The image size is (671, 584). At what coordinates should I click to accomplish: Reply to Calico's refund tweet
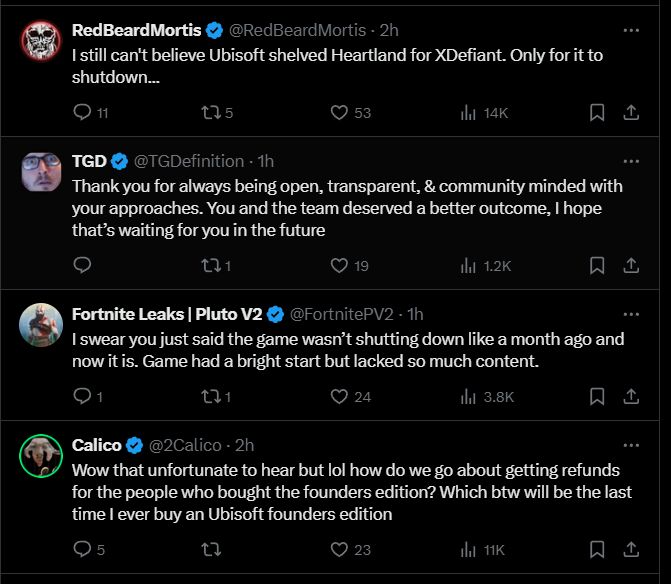coord(82,549)
